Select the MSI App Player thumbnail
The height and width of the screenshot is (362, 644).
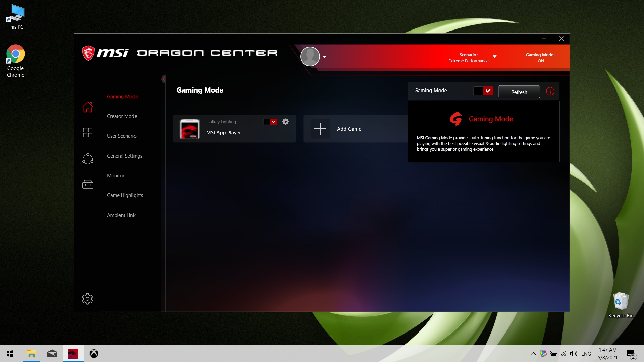point(190,129)
